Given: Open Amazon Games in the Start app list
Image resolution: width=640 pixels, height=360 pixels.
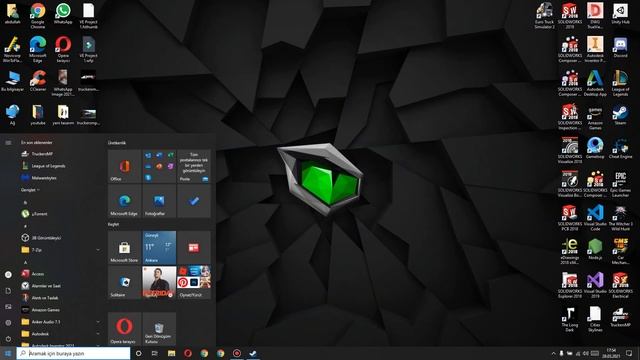Looking at the screenshot, I should pyautogui.click(x=60, y=310).
